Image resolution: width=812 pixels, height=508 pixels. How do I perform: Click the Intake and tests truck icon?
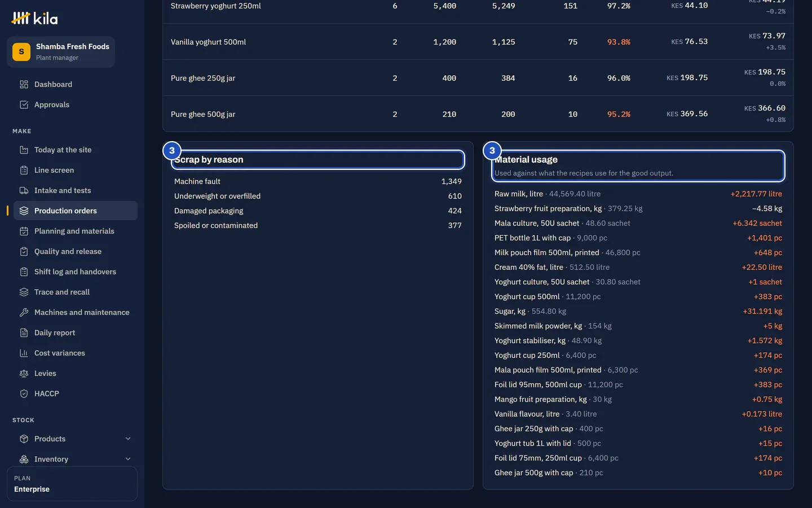[x=24, y=190]
